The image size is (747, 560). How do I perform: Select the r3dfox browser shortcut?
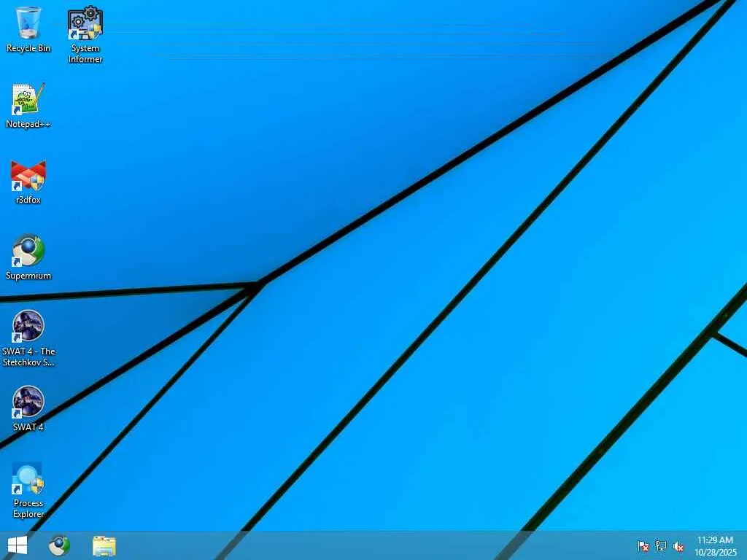click(x=28, y=182)
